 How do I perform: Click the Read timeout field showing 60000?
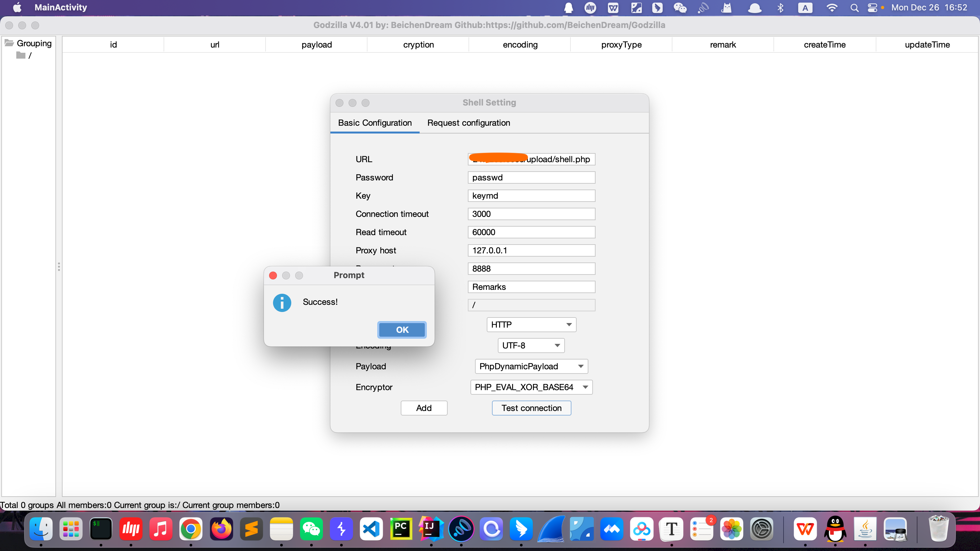531,232
